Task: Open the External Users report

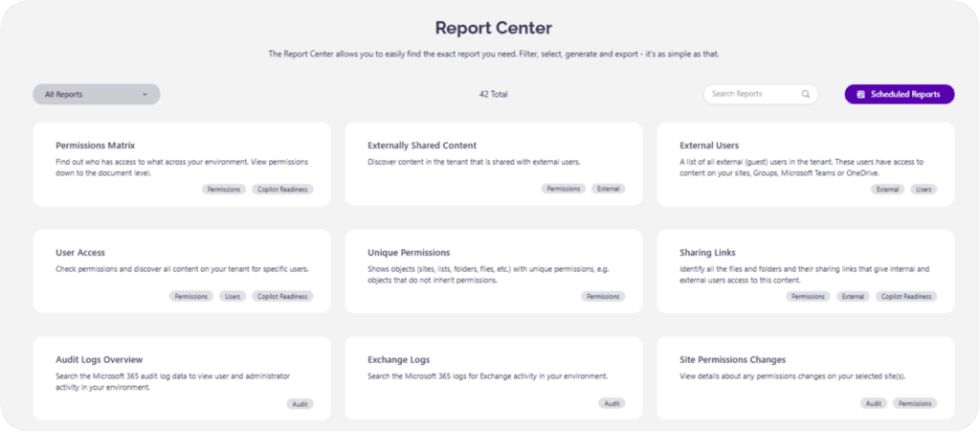Action: tap(806, 164)
